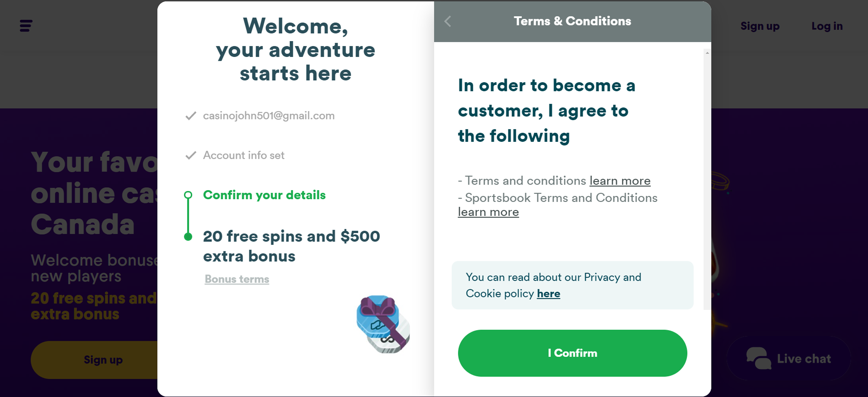Click the casinojohn501@gmail.com email step
The image size is (868, 397).
pyautogui.click(x=269, y=116)
